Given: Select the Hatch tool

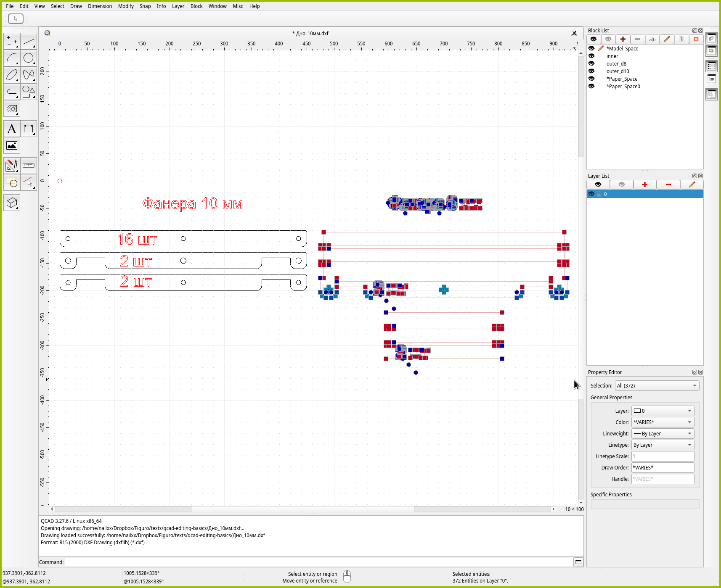Looking at the screenshot, I should (x=12, y=109).
